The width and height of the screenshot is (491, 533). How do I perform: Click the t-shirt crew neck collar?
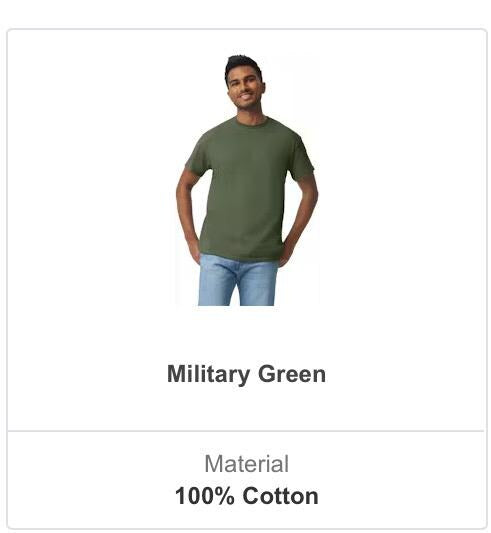pos(252,122)
